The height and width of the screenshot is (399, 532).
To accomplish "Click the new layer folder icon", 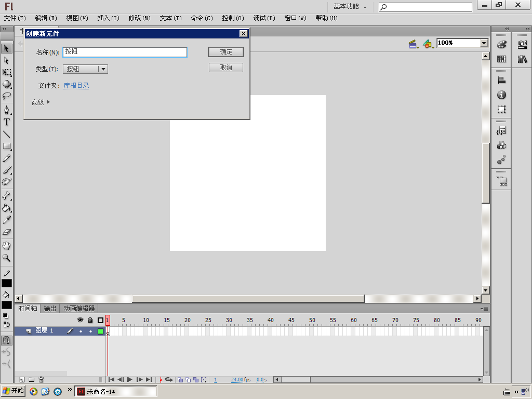I will tap(31, 380).
